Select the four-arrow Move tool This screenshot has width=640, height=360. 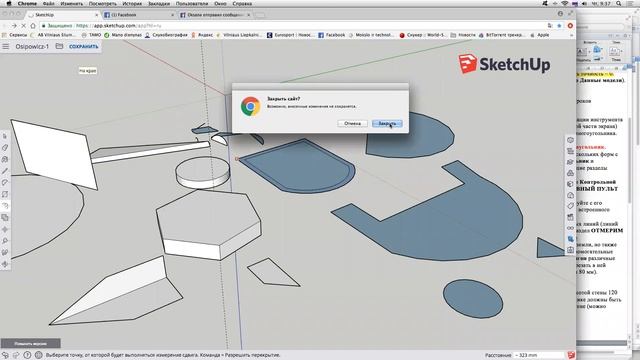point(5,229)
